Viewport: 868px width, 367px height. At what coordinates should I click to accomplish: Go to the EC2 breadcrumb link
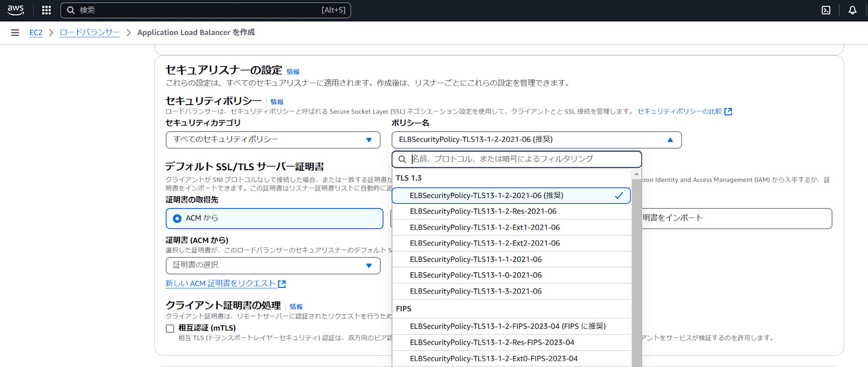[x=36, y=33]
